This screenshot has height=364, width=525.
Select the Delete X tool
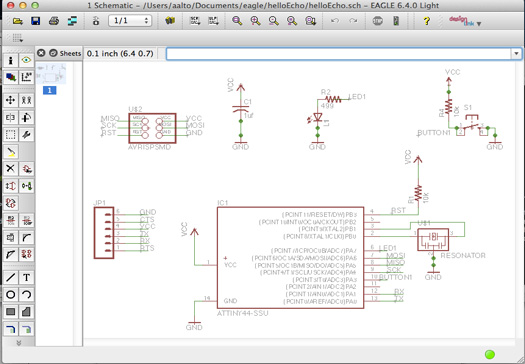pos(10,169)
